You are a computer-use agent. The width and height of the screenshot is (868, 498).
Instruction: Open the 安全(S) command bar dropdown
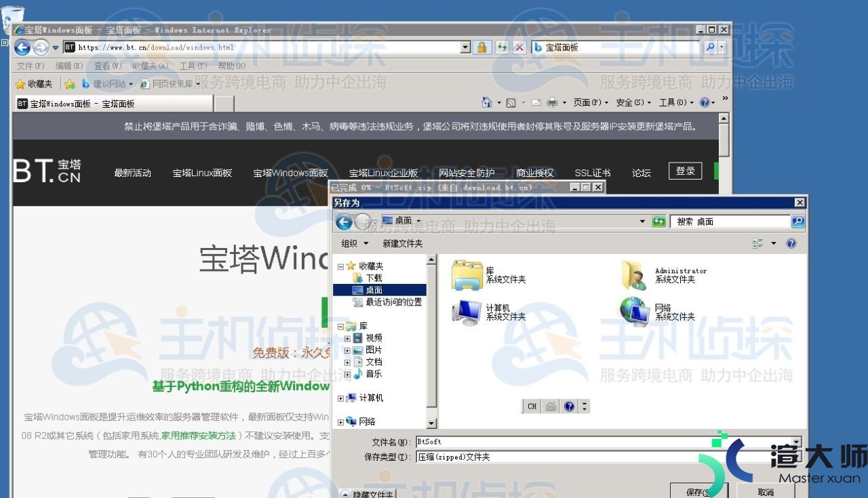pyautogui.click(x=633, y=102)
